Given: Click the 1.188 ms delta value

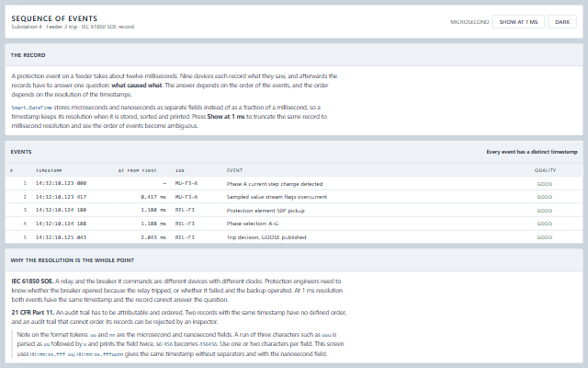Looking at the screenshot, I should pos(153,224).
